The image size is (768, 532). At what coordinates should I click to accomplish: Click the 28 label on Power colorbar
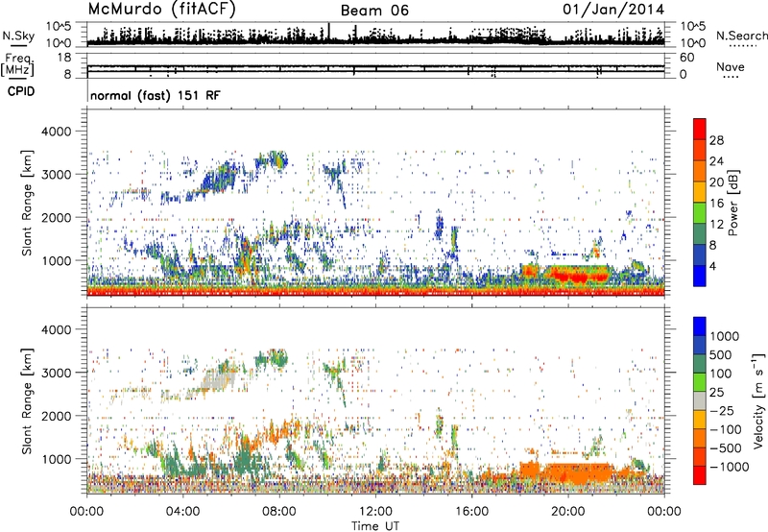coord(716,140)
